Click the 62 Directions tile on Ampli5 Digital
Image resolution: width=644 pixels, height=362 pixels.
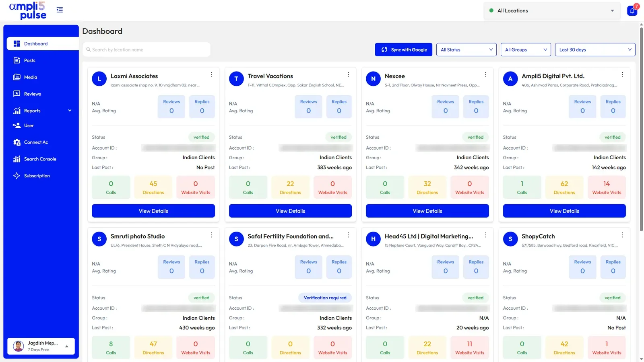(x=564, y=187)
